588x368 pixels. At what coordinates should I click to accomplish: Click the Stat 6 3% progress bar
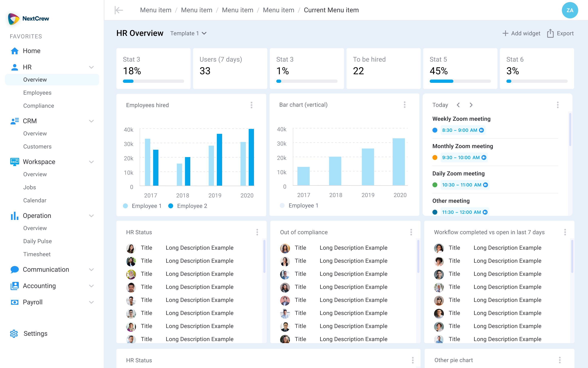537,81
